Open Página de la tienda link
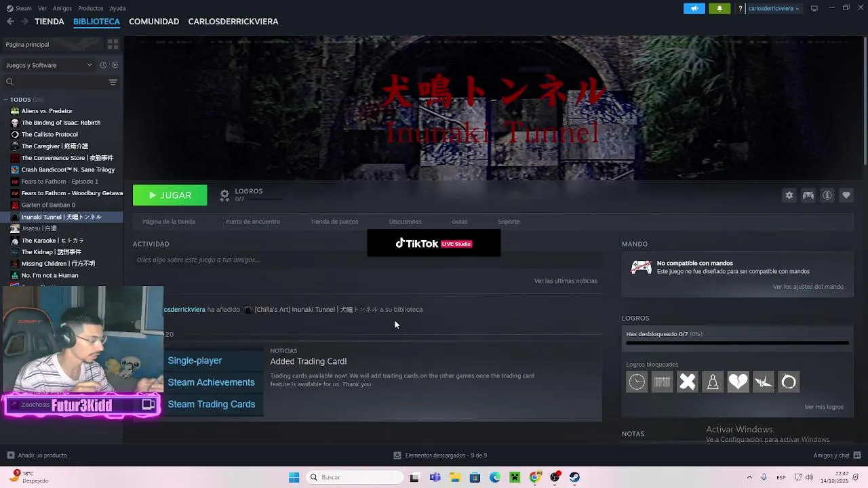The height and width of the screenshot is (488, 868). (169, 222)
